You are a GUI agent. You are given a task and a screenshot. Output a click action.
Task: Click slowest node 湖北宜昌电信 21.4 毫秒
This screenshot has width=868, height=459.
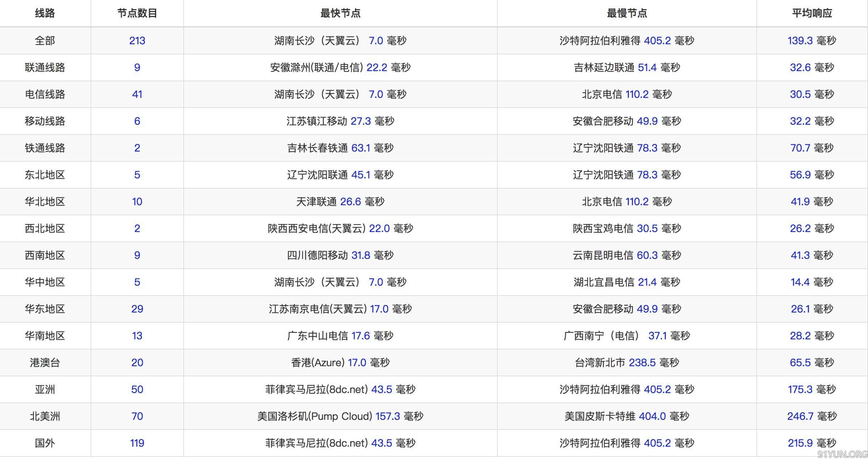click(627, 282)
